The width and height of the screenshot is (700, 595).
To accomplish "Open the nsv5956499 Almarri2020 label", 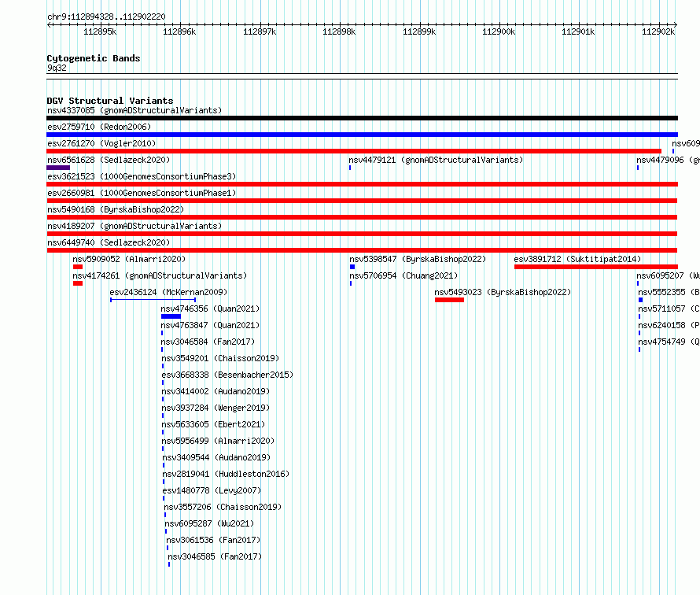I will (218, 441).
